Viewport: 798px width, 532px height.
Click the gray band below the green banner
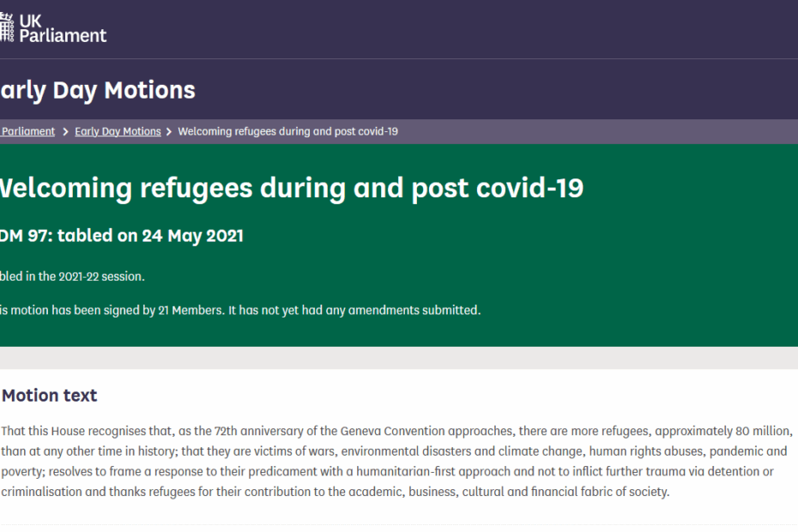coord(399,358)
